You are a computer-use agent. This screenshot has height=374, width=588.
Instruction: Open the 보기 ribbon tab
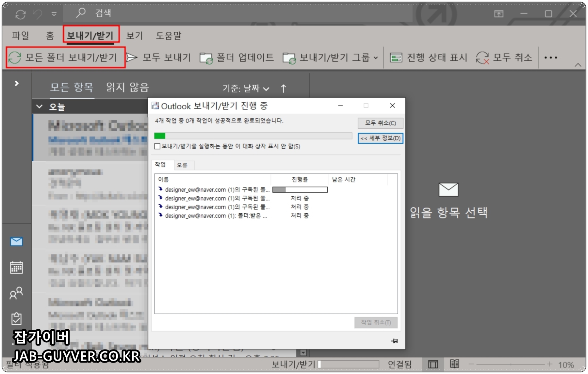coord(135,35)
